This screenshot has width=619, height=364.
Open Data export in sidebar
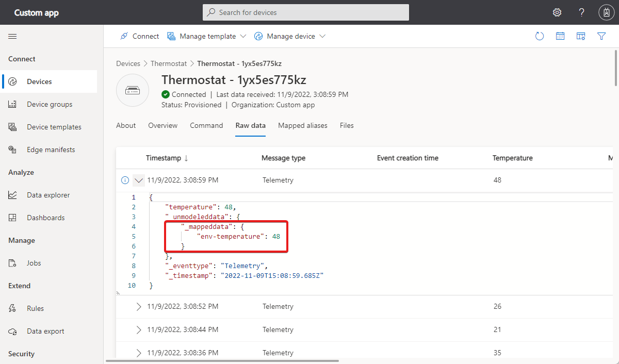[x=50, y=331]
